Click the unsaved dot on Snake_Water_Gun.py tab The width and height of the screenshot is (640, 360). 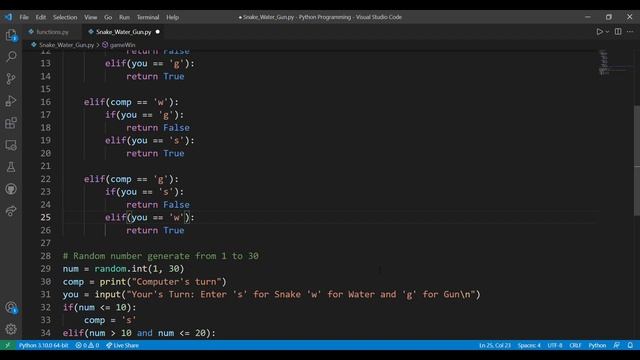[x=158, y=32]
